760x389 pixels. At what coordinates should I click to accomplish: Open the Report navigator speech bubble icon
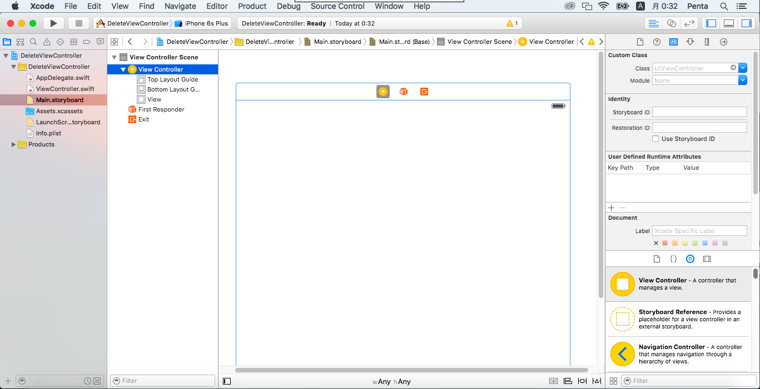click(100, 42)
